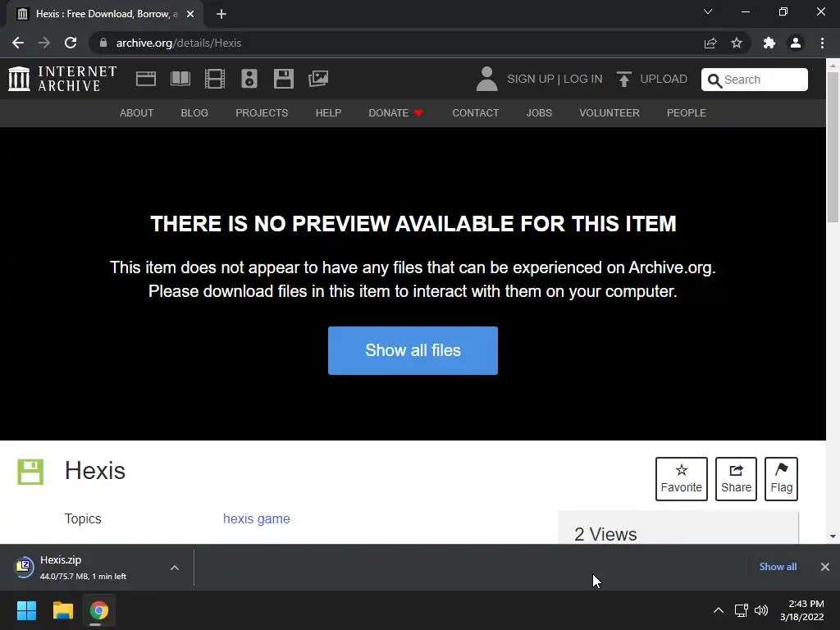This screenshot has width=840, height=630.
Task: Click the site lock icon
Action: coord(103,43)
